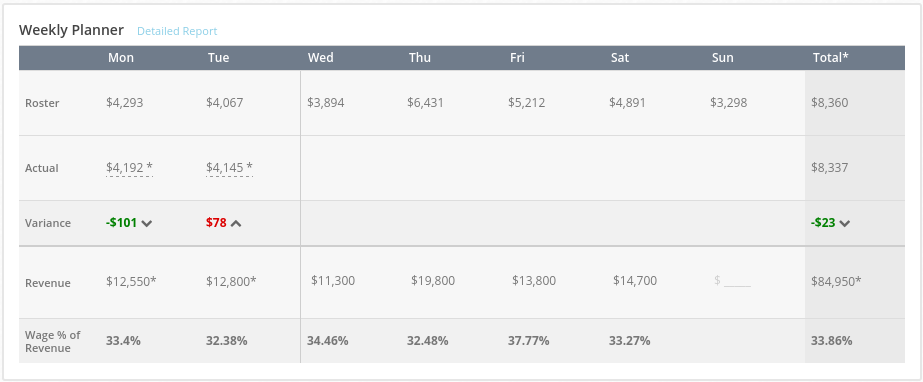The image size is (923, 382).
Task: Click Saturday revenue $14,700
Action: click(635, 281)
